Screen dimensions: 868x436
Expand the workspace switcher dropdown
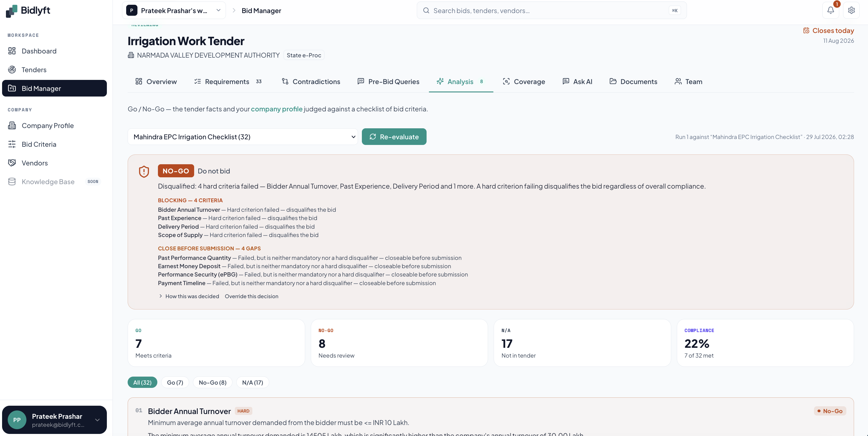tap(174, 10)
